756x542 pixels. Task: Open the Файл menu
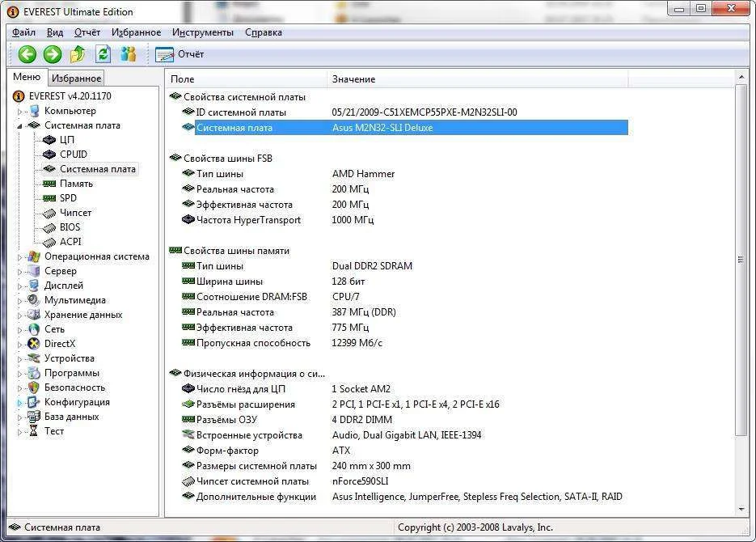click(23, 32)
